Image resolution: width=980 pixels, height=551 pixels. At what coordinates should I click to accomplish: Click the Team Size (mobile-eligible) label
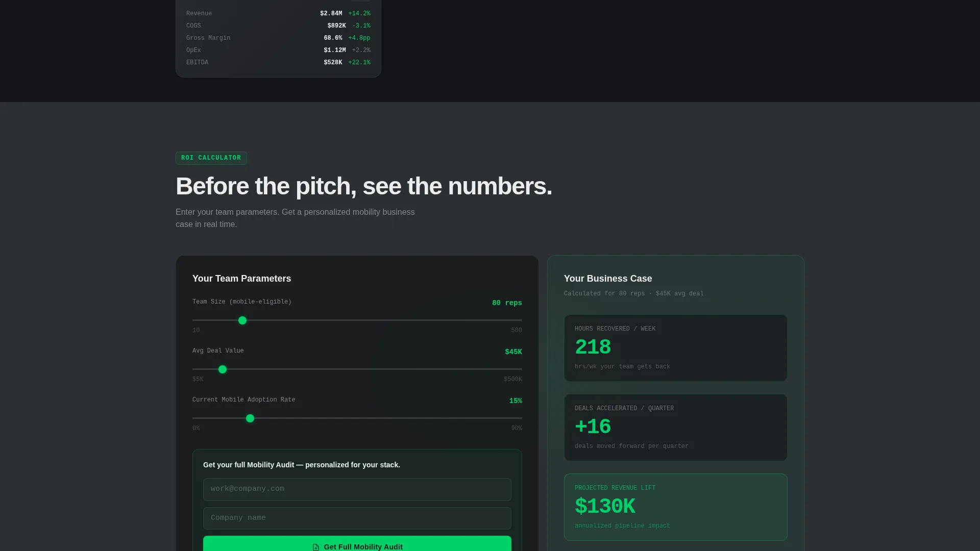[242, 302]
